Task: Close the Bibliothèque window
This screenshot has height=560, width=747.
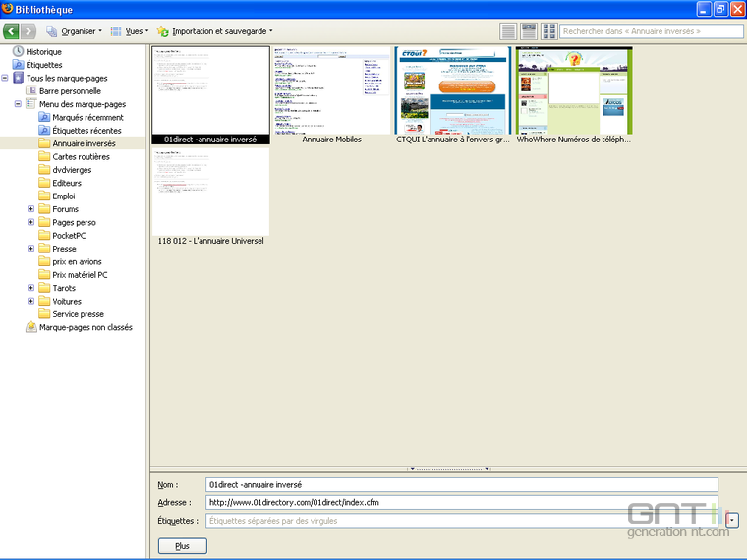Action: pyautogui.click(x=738, y=9)
